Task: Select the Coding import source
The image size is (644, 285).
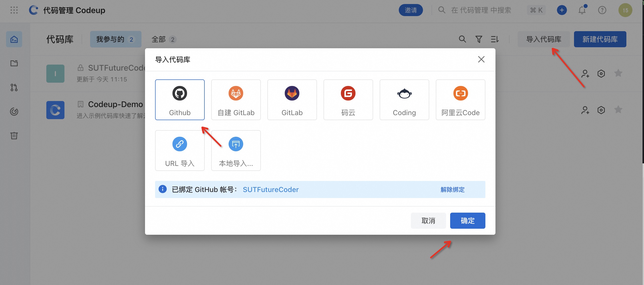Action: coord(404,100)
